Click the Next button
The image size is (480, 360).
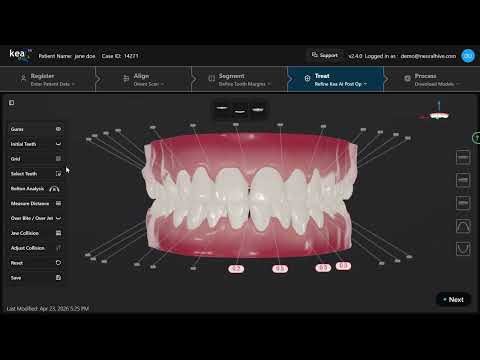click(453, 300)
